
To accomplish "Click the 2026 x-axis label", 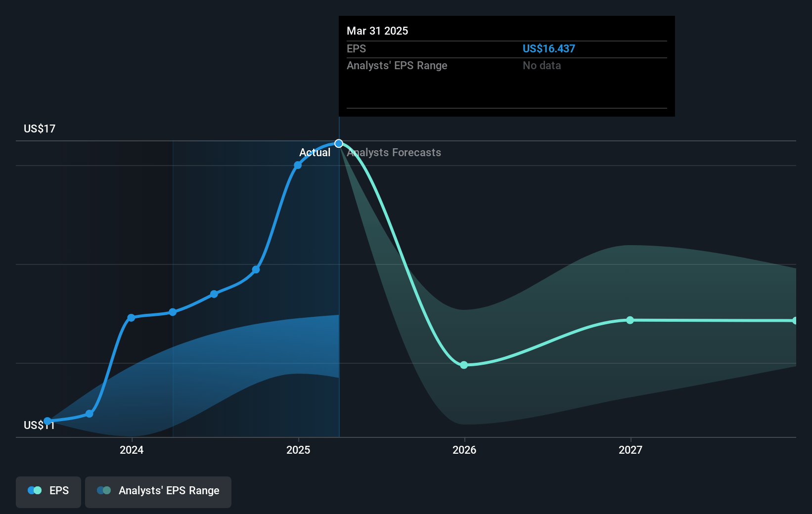I will [464, 450].
